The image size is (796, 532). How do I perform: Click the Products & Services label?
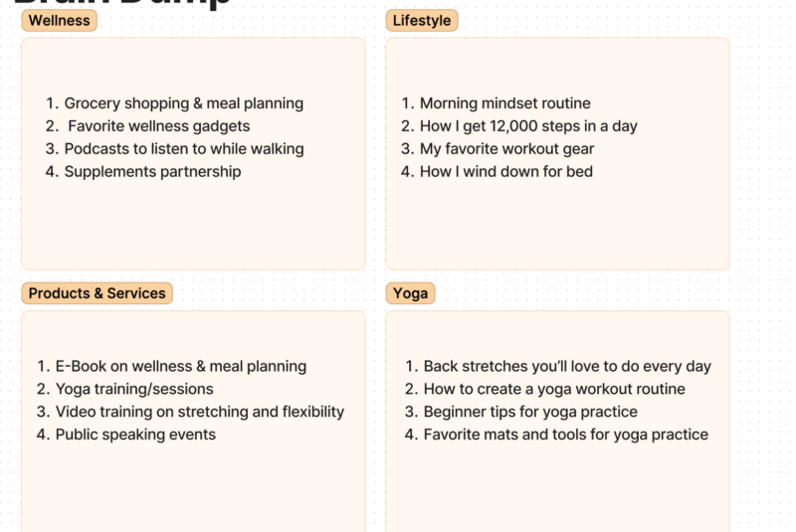pyautogui.click(x=97, y=293)
